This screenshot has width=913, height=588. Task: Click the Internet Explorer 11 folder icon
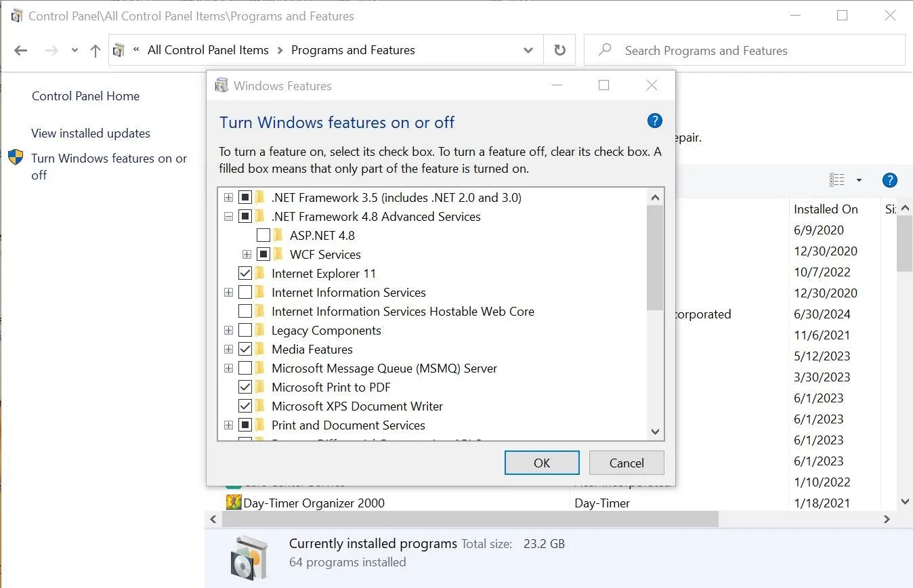[260, 273]
